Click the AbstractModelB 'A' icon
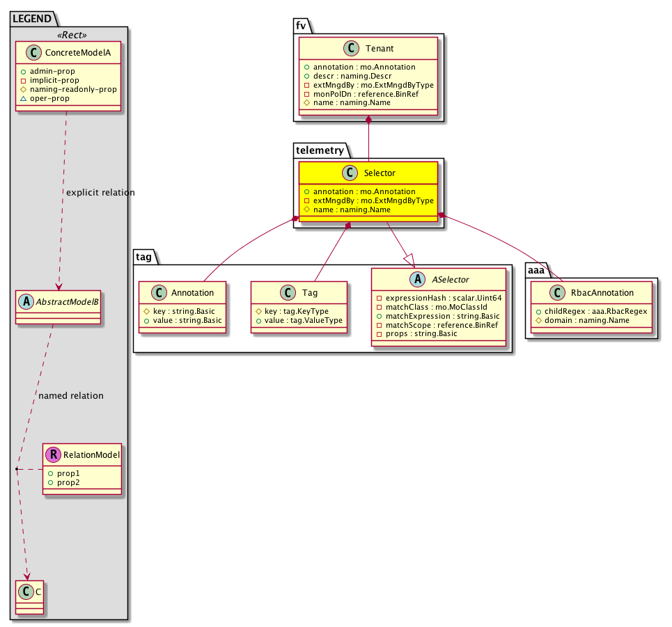The width and height of the screenshot is (672, 627). pyautogui.click(x=25, y=303)
